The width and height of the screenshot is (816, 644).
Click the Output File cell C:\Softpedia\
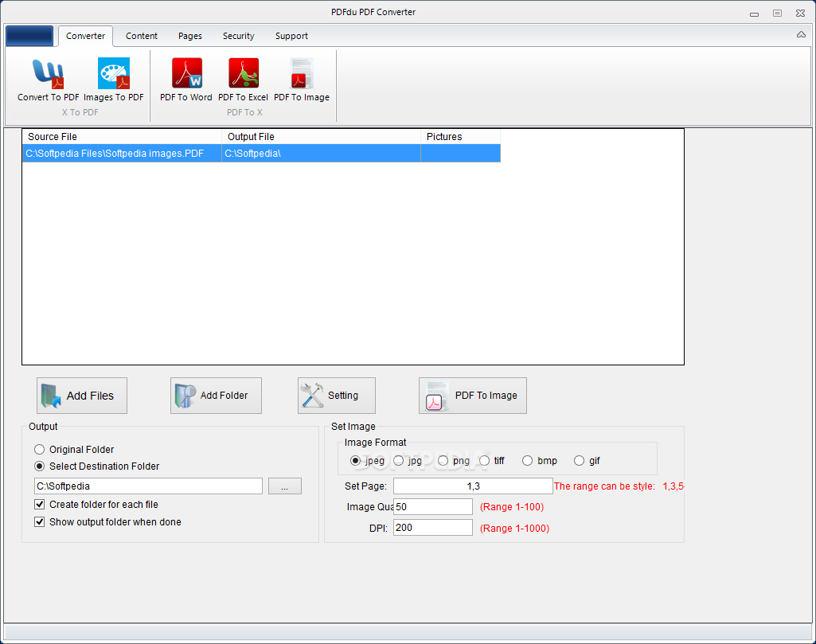(x=321, y=154)
